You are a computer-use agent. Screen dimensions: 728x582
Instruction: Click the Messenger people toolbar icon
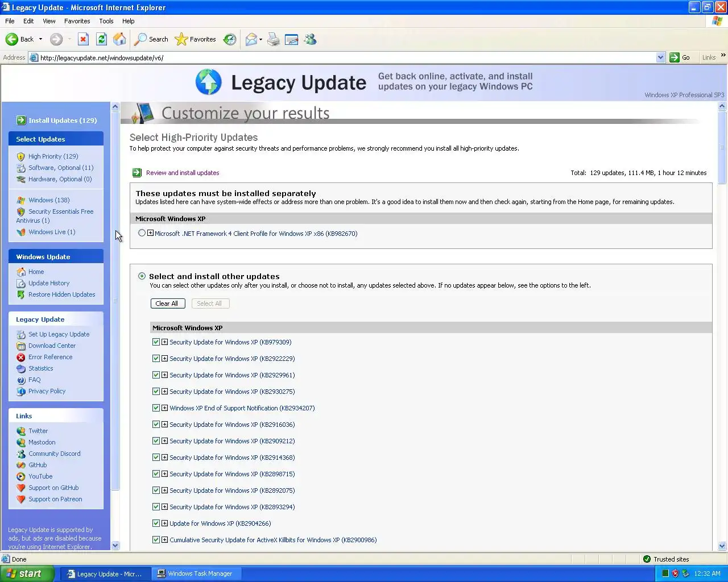coord(310,39)
